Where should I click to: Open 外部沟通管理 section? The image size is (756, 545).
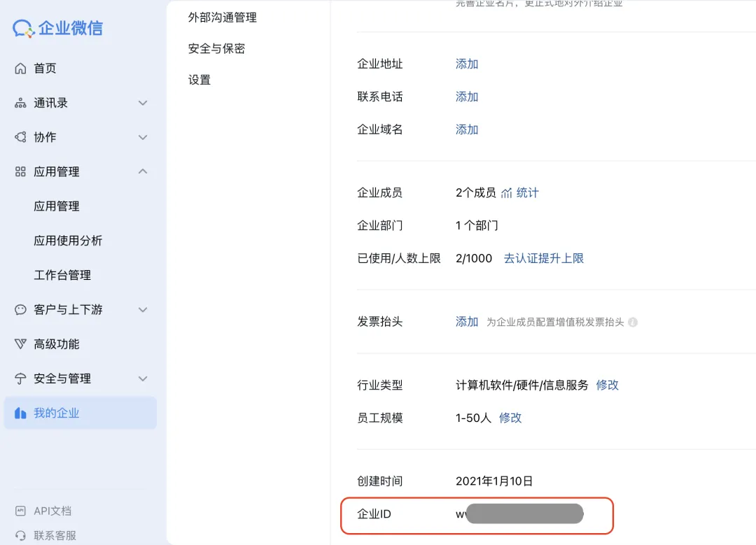click(223, 17)
